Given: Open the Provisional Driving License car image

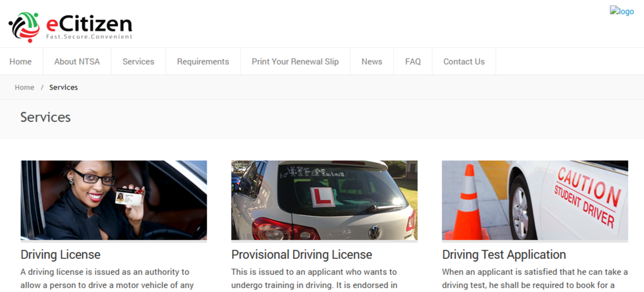Looking at the screenshot, I should click(x=324, y=200).
